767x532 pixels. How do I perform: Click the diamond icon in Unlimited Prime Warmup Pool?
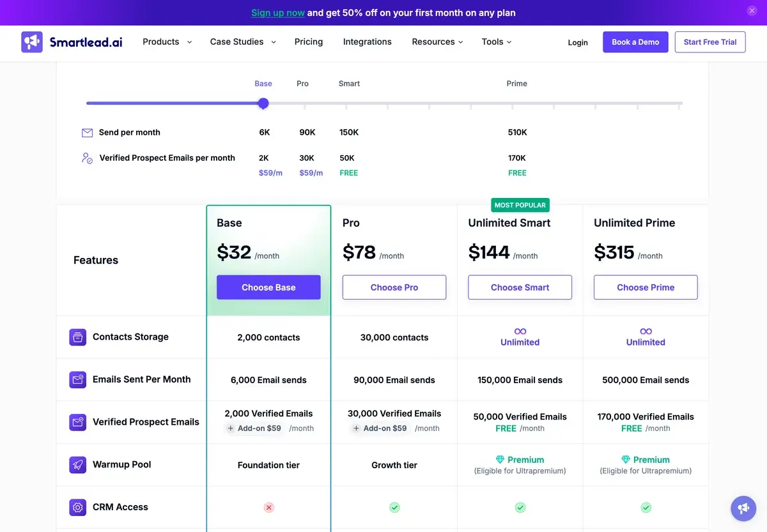[x=626, y=460]
